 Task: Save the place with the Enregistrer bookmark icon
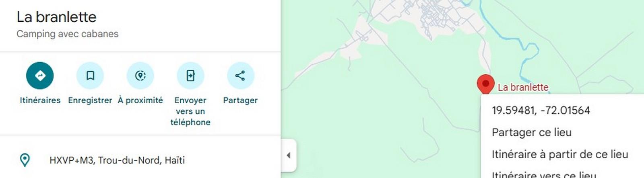pos(90,76)
